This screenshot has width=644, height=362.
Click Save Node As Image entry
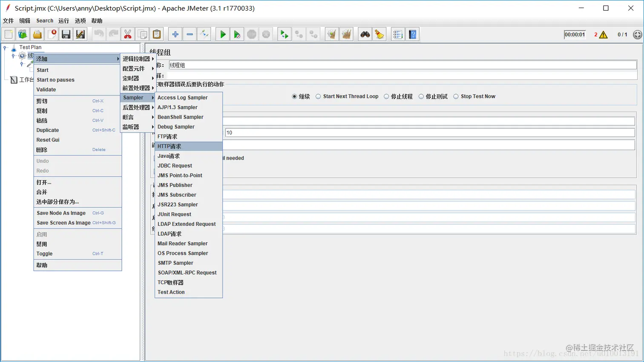point(78,213)
